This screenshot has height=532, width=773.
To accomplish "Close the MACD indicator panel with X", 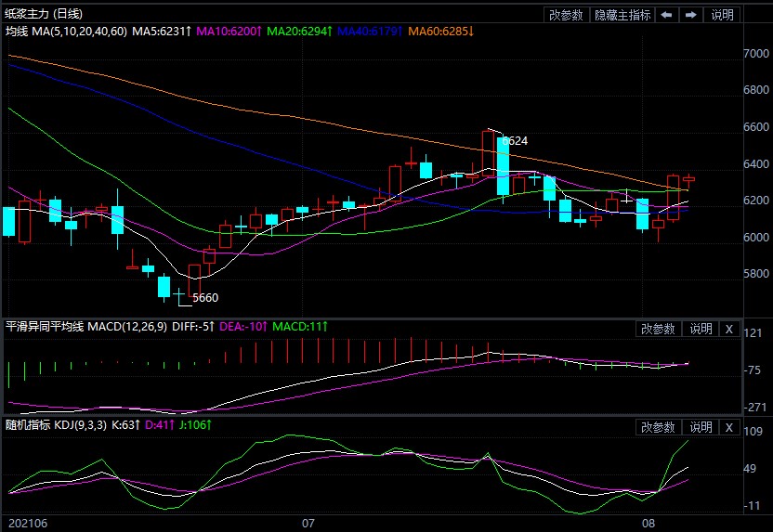I will pyautogui.click(x=729, y=329).
